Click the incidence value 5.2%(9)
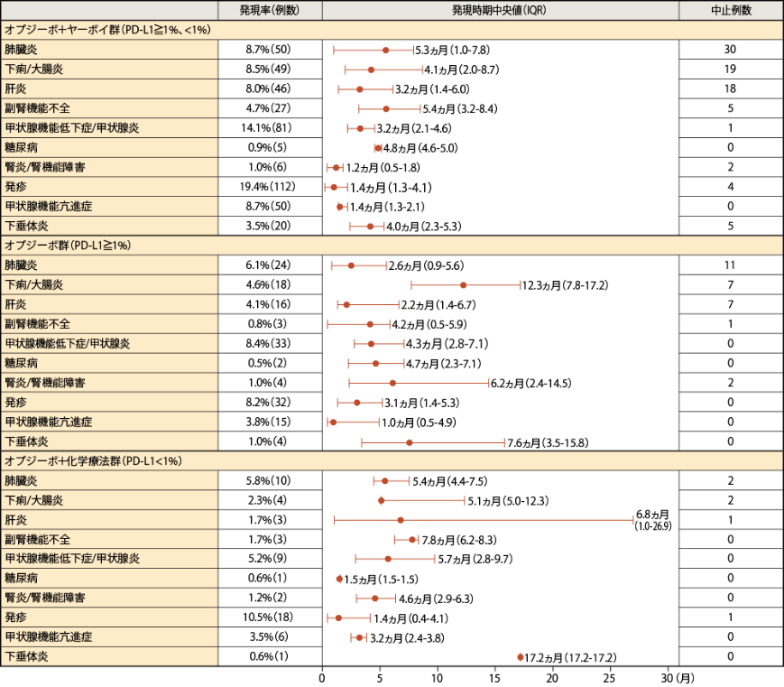784x687 pixels. (268, 558)
